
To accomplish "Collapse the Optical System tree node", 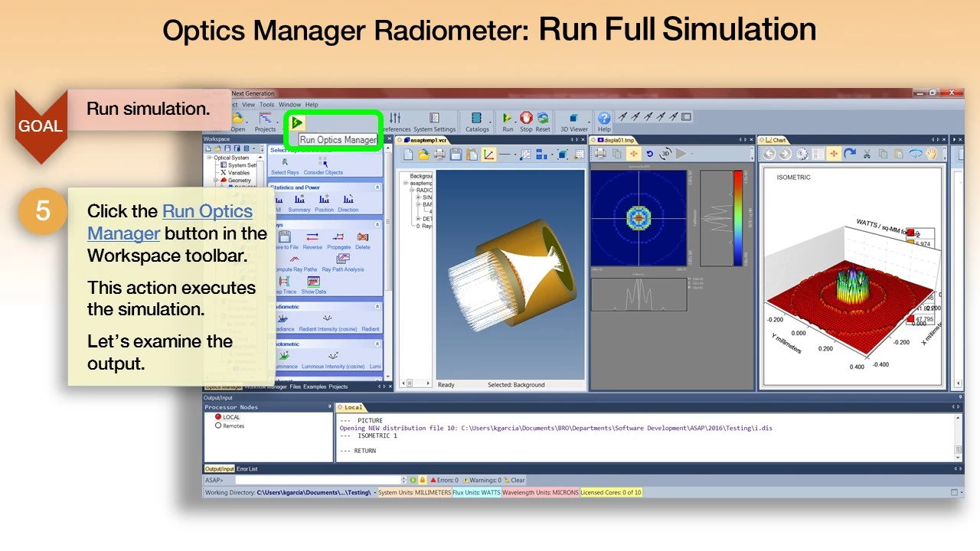I will click(209, 158).
